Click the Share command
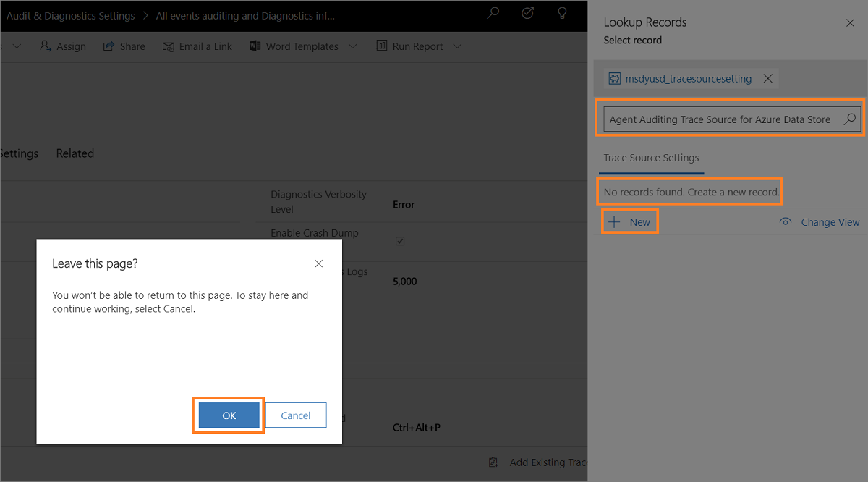This screenshot has height=482, width=868. coord(124,46)
